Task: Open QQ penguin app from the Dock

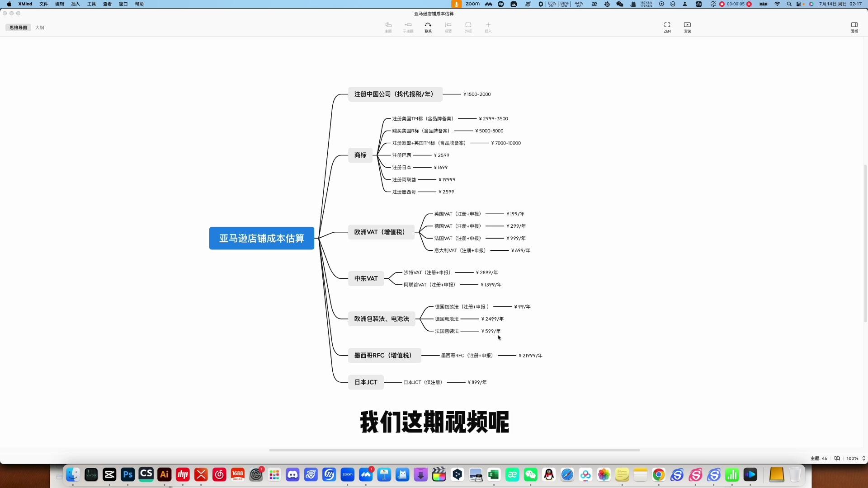Action: point(549,474)
